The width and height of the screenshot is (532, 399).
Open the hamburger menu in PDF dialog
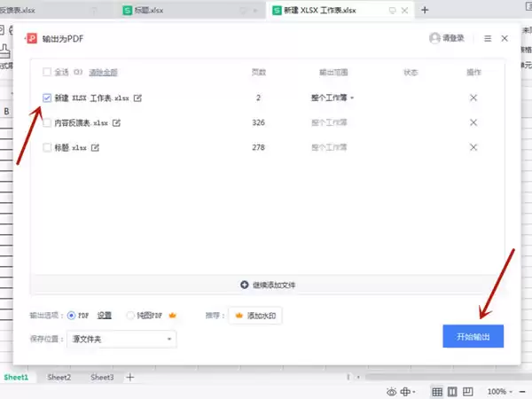pyautogui.click(x=488, y=39)
